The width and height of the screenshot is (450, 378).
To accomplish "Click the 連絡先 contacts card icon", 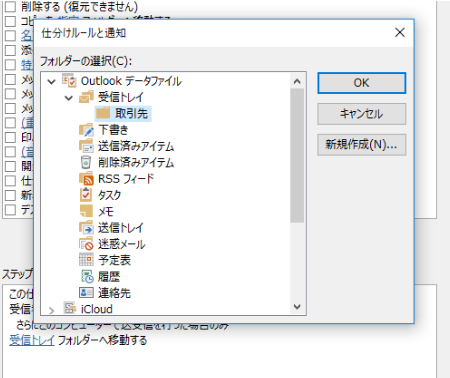I will (86, 293).
